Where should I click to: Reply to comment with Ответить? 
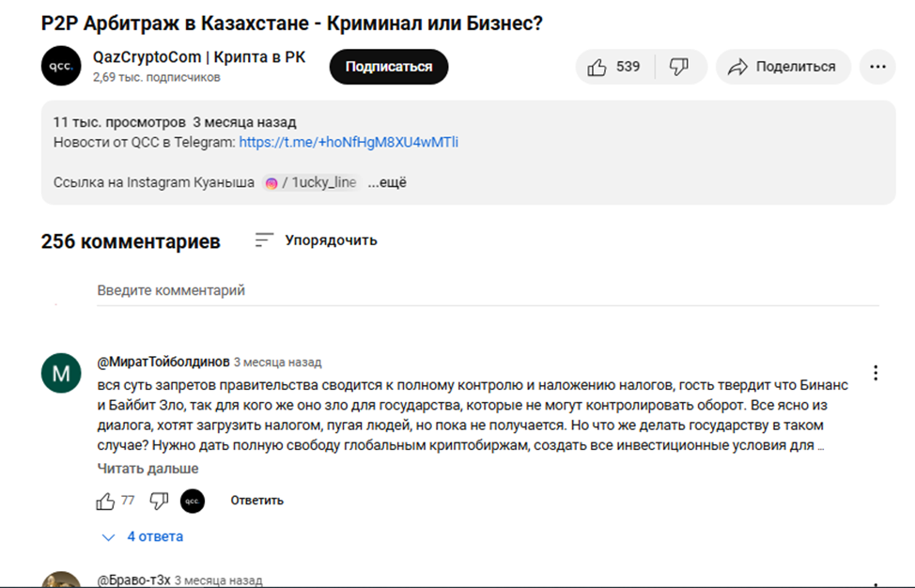(x=256, y=501)
